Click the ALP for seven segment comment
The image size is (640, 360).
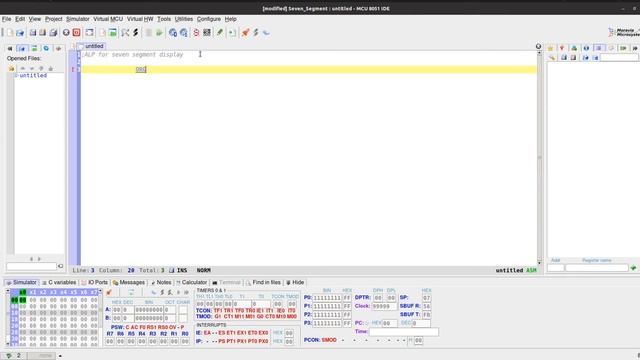133,55
